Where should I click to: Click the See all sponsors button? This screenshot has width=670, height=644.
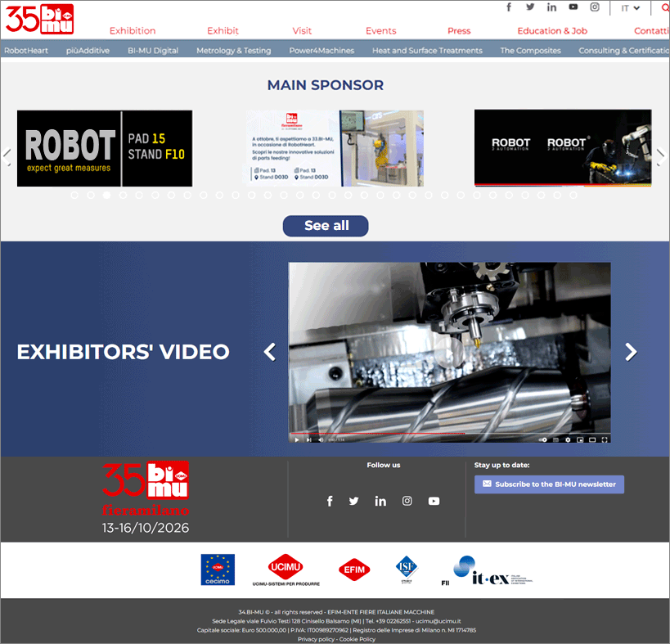(x=326, y=226)
